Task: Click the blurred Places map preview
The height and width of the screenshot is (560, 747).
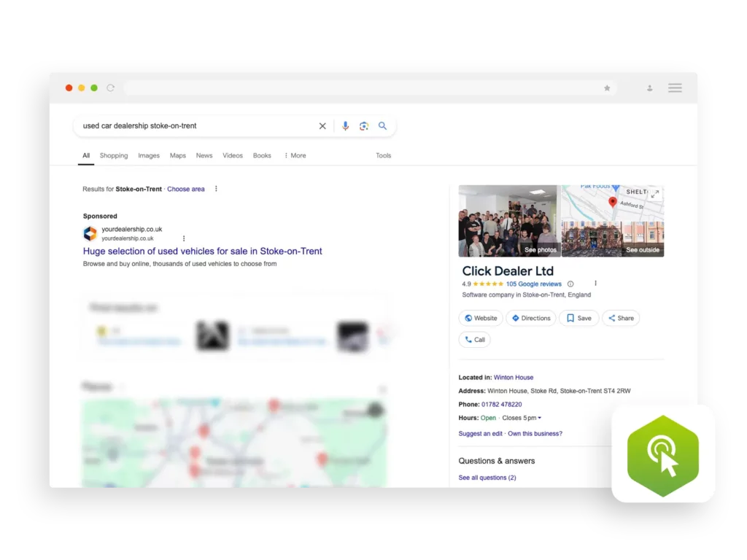Action: [234, 443]
